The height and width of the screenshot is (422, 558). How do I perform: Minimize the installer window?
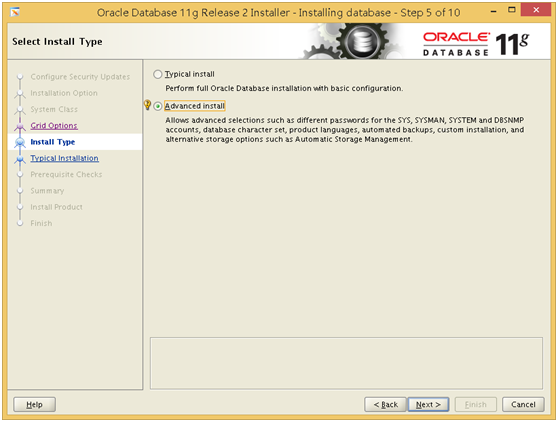(493, 11)
